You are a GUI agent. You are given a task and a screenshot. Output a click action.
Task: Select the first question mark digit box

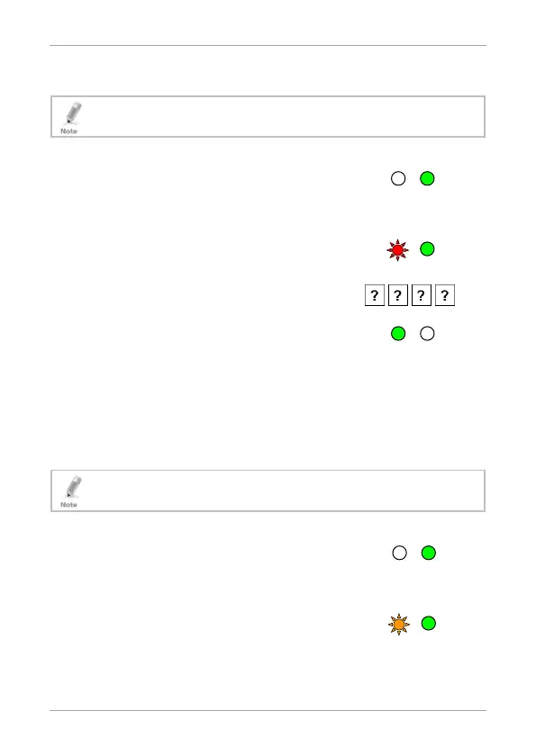pyautogui.click(x=375, y=295)
